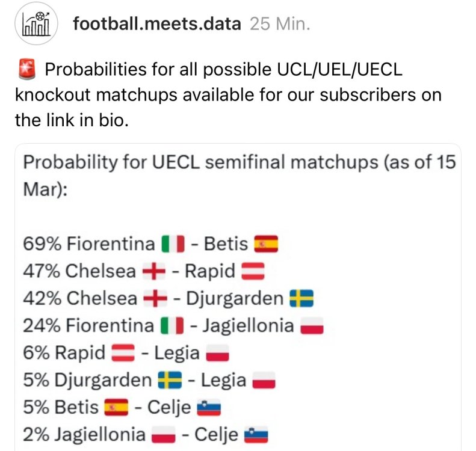Click the '47% Chelsea' text
The height and width of the screenshot is (451, 476).
click(x=79, y=272)
